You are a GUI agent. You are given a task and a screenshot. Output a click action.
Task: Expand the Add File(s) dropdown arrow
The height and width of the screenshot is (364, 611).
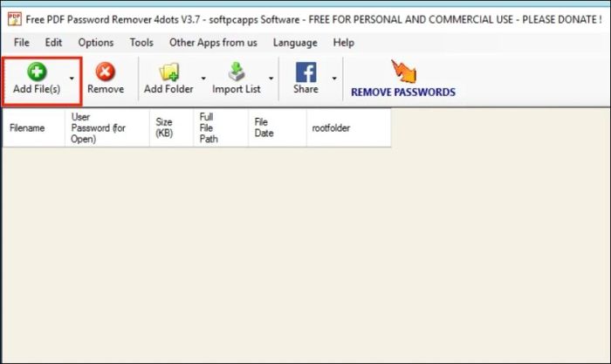pyautogui.click(x=72, y=79)
